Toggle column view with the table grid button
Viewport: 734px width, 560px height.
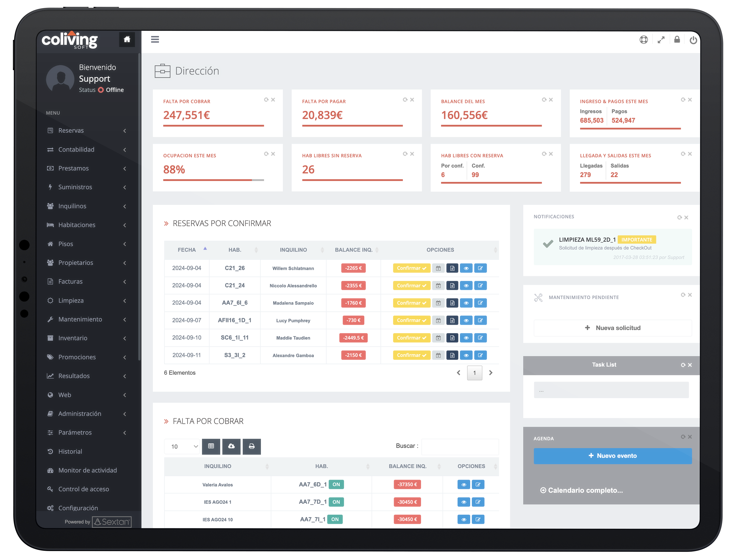[x=211, y=446]
